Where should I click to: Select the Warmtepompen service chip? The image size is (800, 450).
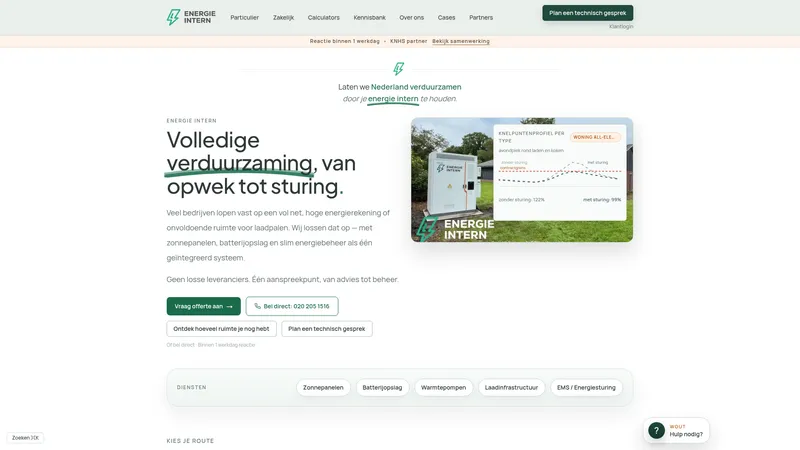[443, 387]
